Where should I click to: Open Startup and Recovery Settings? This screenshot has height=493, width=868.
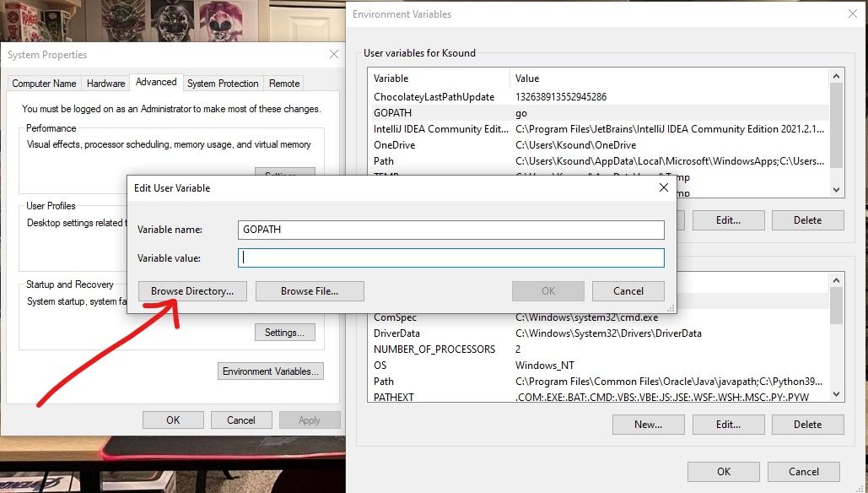[284, 333]
